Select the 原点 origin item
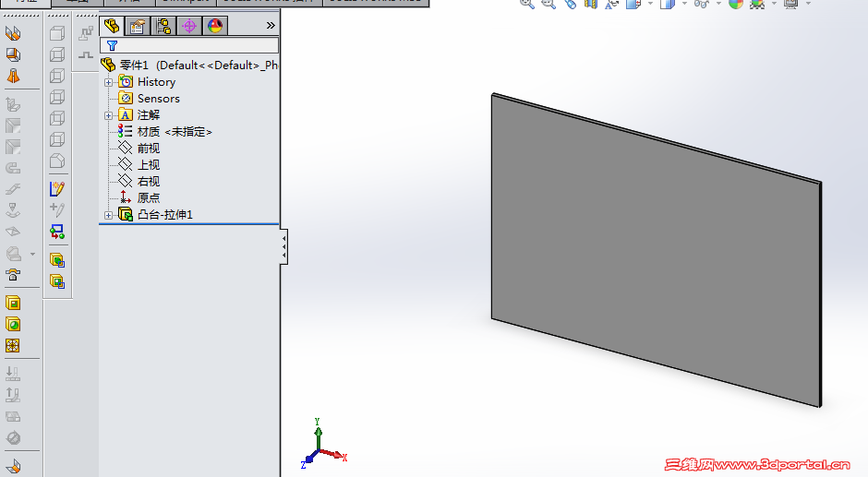The image size is (868, 477). click(x=149, y=198)
